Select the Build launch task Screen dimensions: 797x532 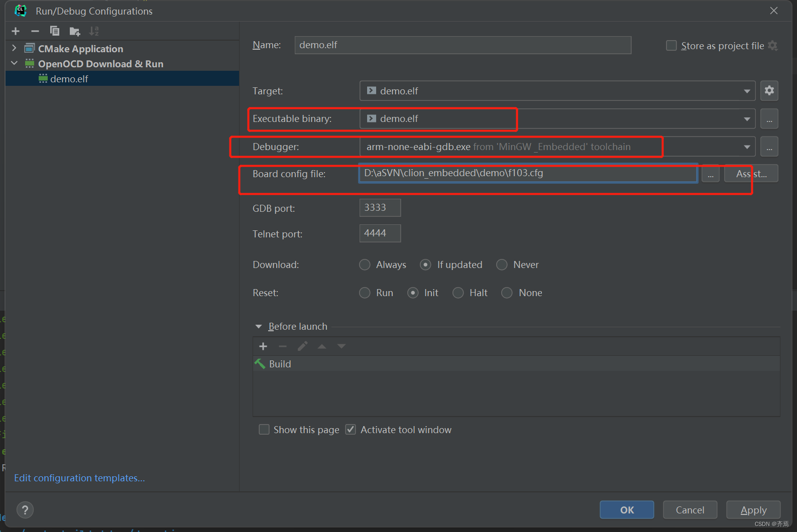[516, 364]
